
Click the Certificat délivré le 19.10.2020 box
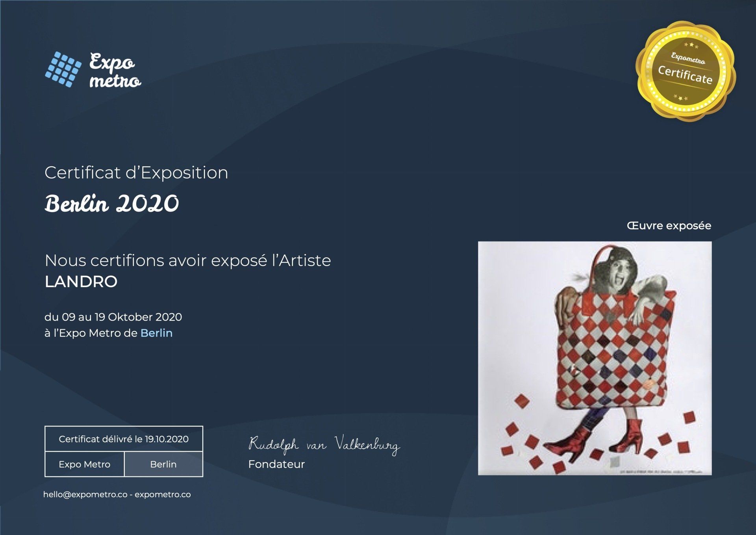pyautogui.click(x=124, y=439)
